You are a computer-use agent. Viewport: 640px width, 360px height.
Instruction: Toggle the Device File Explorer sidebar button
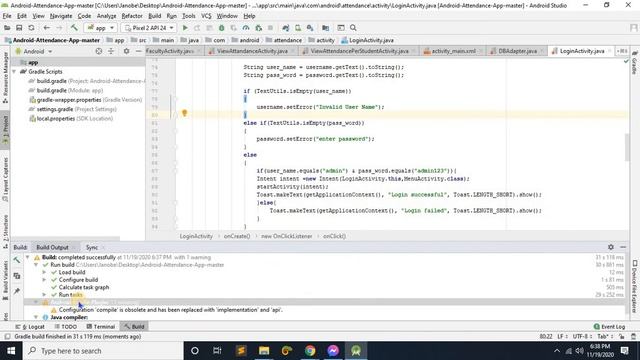635,286
